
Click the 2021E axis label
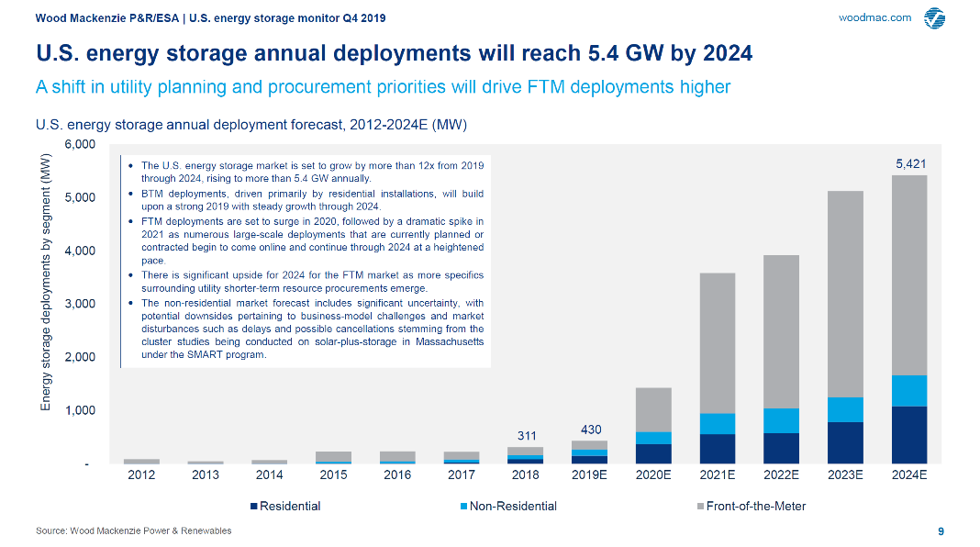click(718, 475)
